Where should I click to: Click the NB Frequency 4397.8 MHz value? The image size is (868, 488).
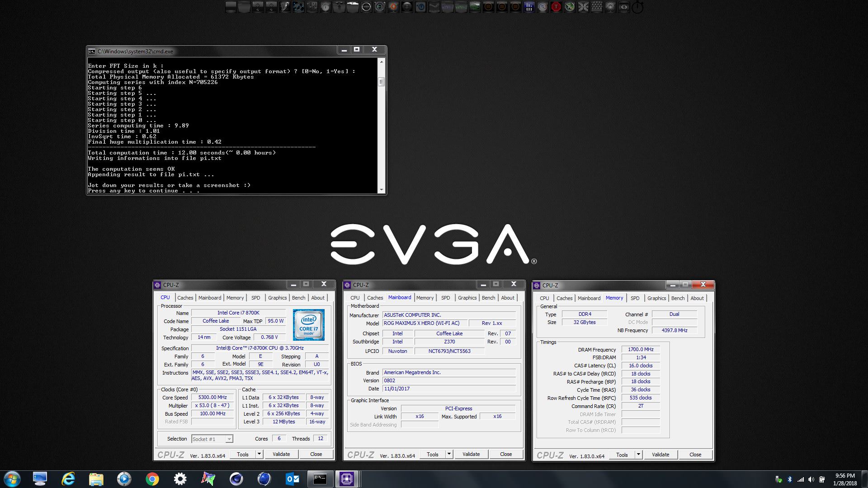coord(675,330)
